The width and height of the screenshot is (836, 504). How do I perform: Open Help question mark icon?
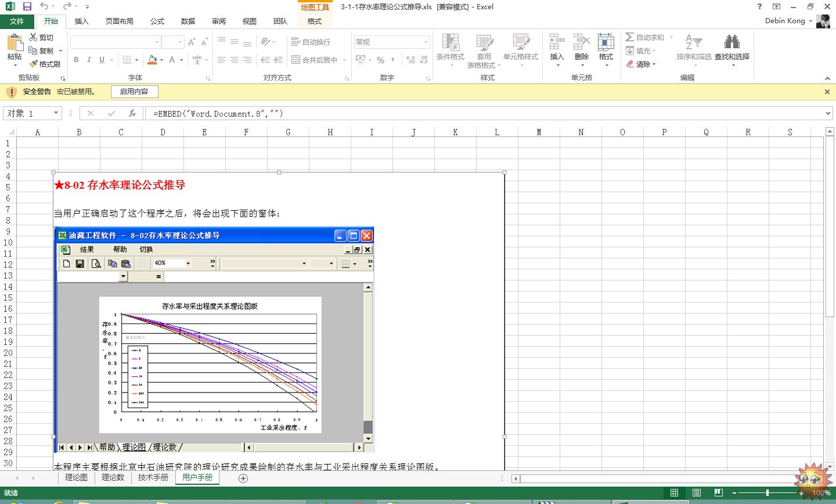759,6
